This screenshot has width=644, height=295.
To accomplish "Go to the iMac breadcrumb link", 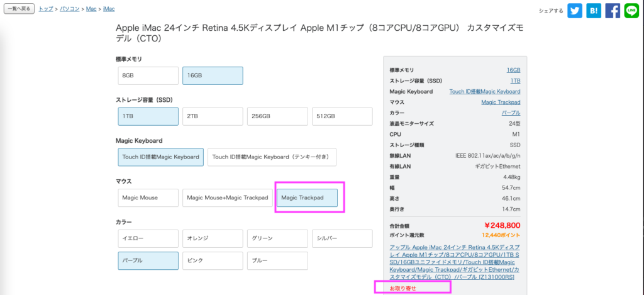I will (x=109, y=9).
